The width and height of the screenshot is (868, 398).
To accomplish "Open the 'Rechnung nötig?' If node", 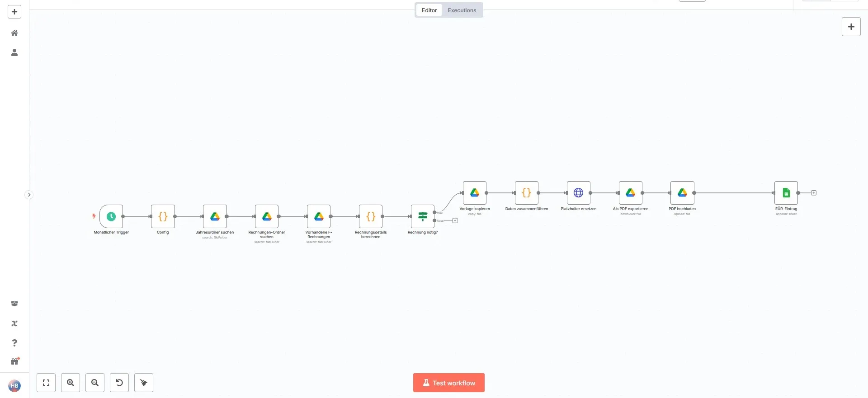I will point(423,216).
